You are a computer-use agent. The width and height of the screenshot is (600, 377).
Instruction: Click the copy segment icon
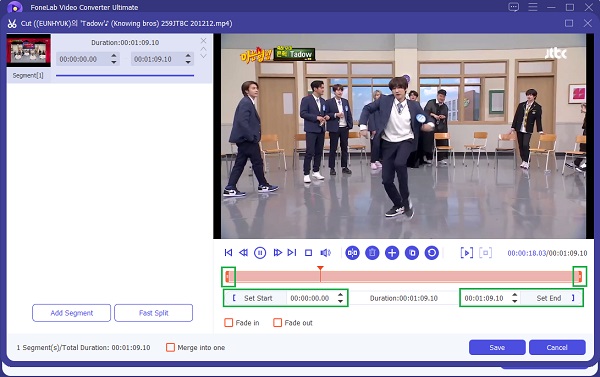(412, 253)
